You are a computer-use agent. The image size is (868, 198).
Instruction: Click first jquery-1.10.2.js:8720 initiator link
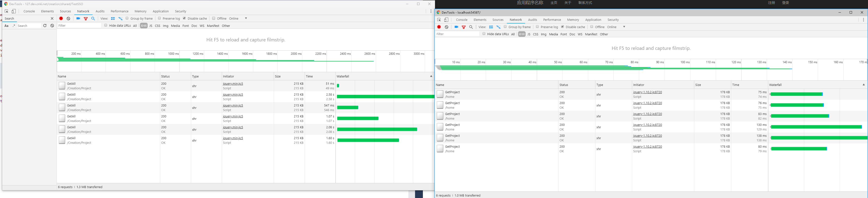tap(647, 92)
